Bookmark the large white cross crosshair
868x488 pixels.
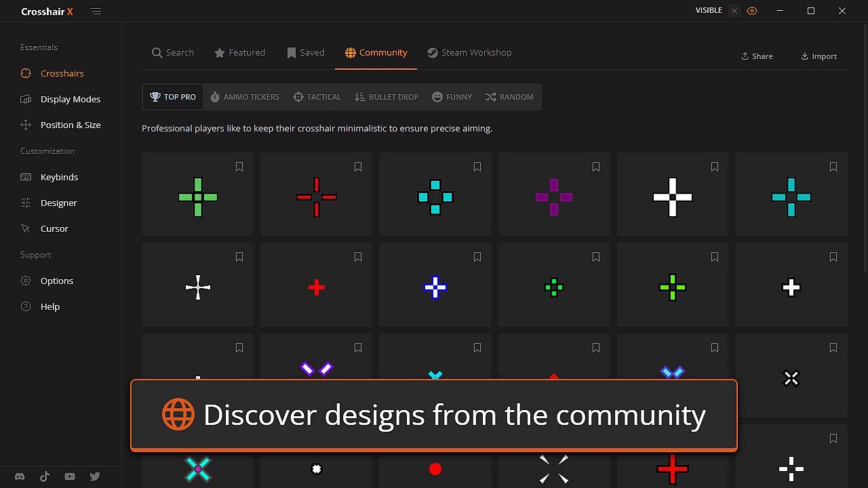click(x=715, y=167)
